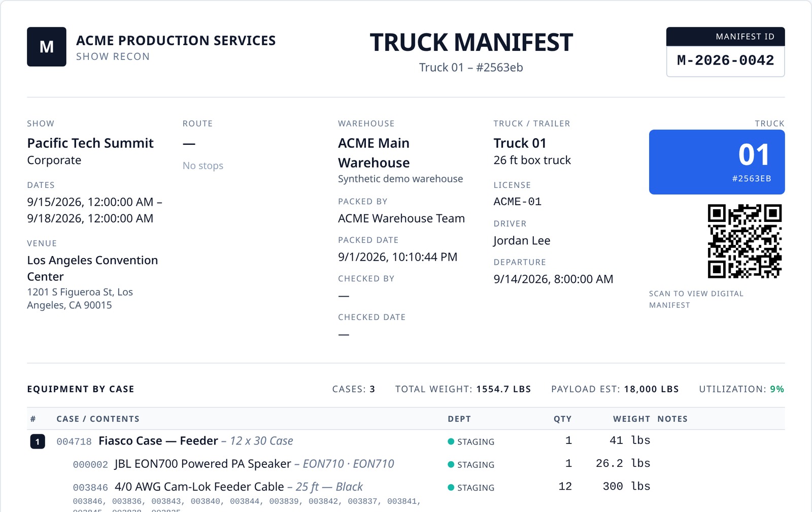Viewport: 812px width, 512px height.
Task: Select the "Truck 01 – #2563eb" subtitle
Action: pyautogui.click(x=471, y=68)
